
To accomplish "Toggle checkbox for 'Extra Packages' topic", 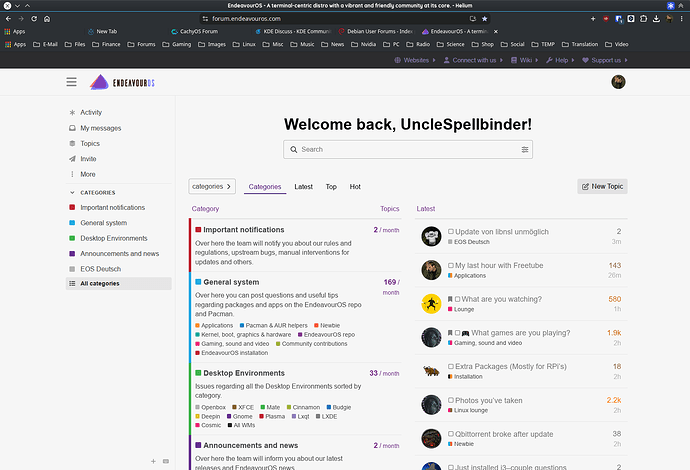I will [451, 366].
